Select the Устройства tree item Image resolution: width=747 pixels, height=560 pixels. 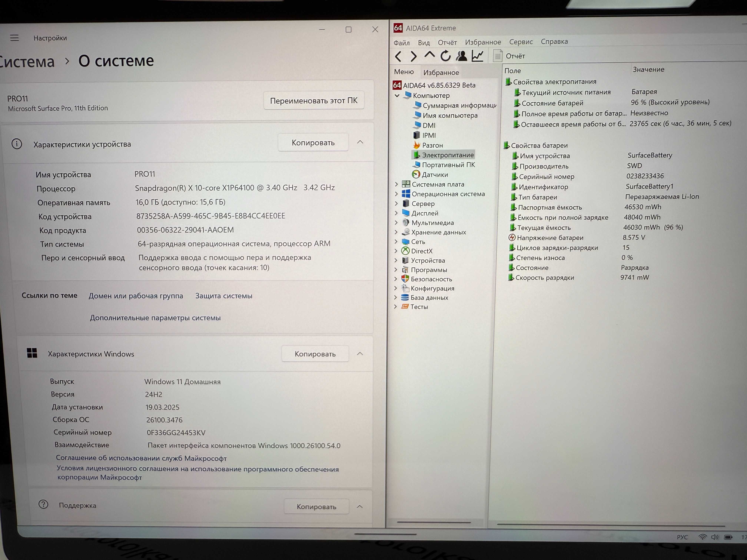(423, 260)
